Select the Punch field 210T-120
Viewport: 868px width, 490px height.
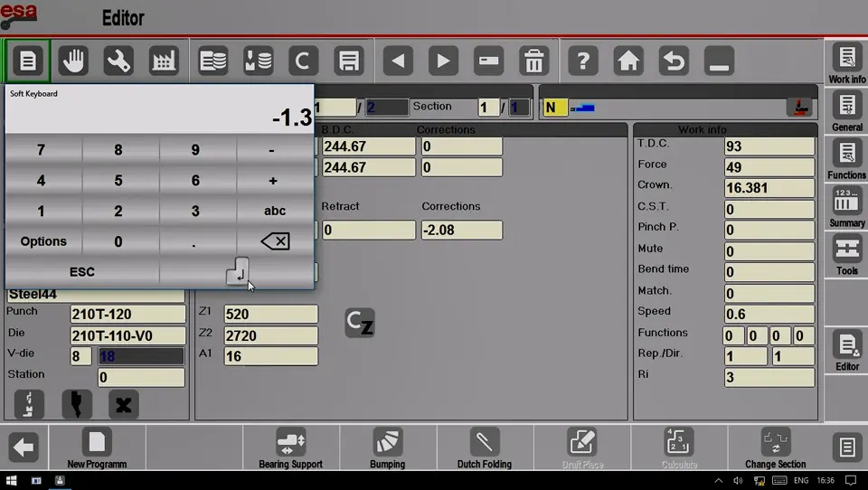[127, 315]
